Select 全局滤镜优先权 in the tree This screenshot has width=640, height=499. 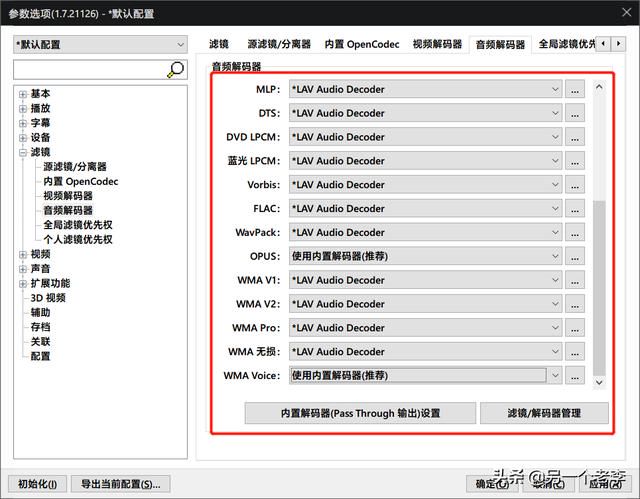[78, 225]
